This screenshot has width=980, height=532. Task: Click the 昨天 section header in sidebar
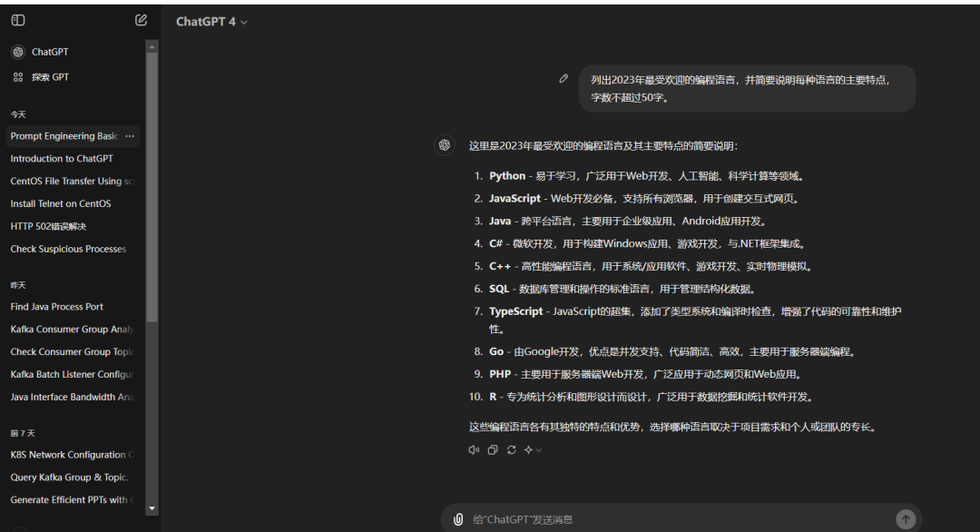point(18,285)
